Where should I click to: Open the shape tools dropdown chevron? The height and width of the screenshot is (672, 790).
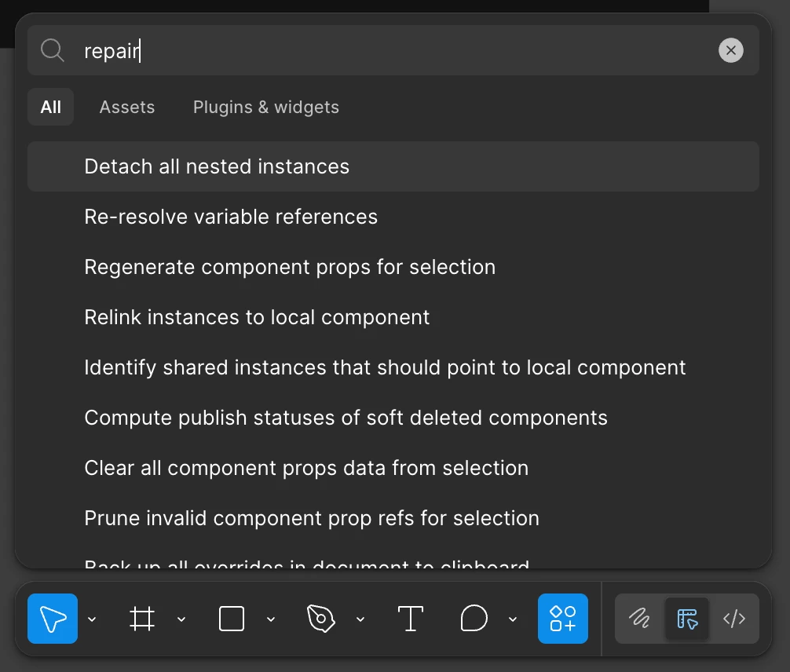(x=271, y=619)
